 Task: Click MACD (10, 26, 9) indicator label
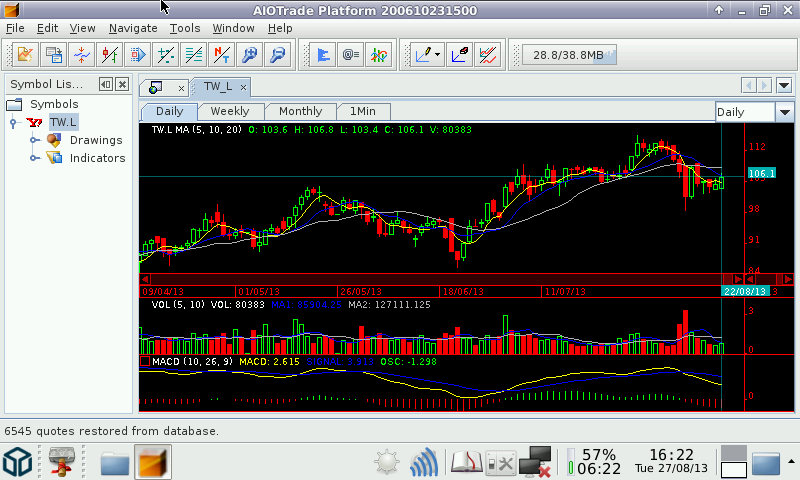(x=192, y=361)
